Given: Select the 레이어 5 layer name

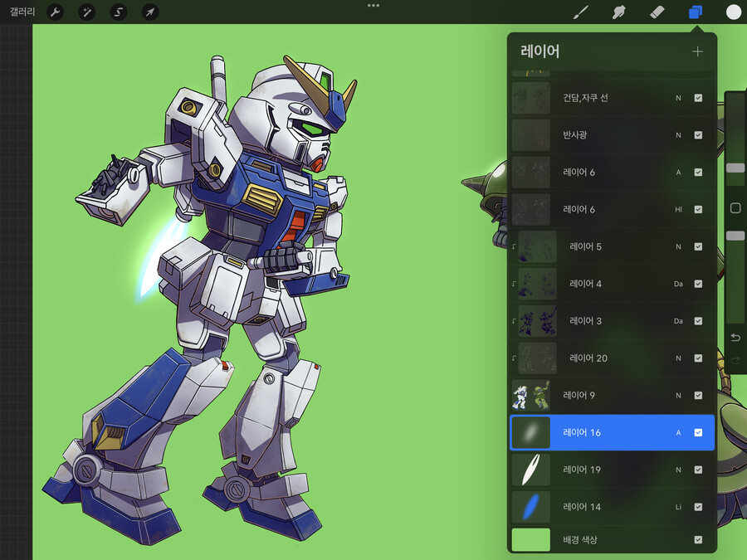Looking at the screenshot, I should 585,246.
